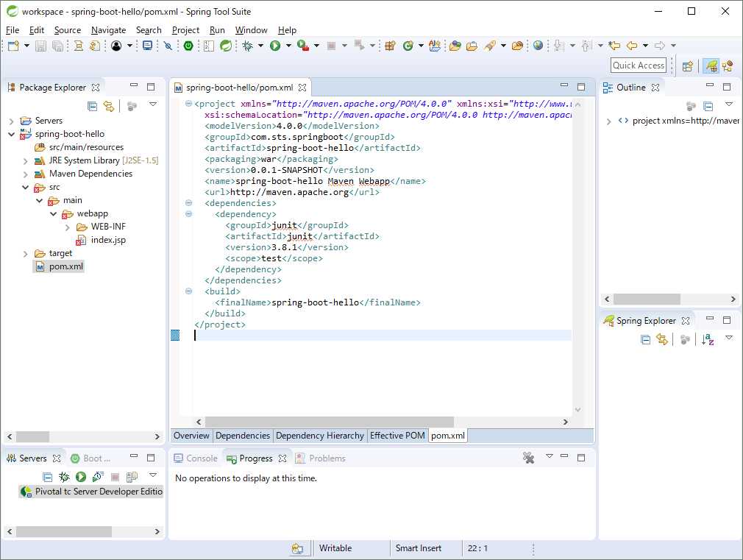Click the green Spring leaf toolbar icon
743x560 pixels.
(226, 46)
